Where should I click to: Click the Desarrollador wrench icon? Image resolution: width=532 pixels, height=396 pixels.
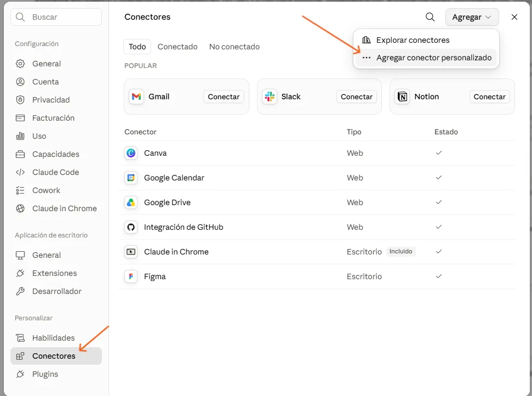[20, 291]
